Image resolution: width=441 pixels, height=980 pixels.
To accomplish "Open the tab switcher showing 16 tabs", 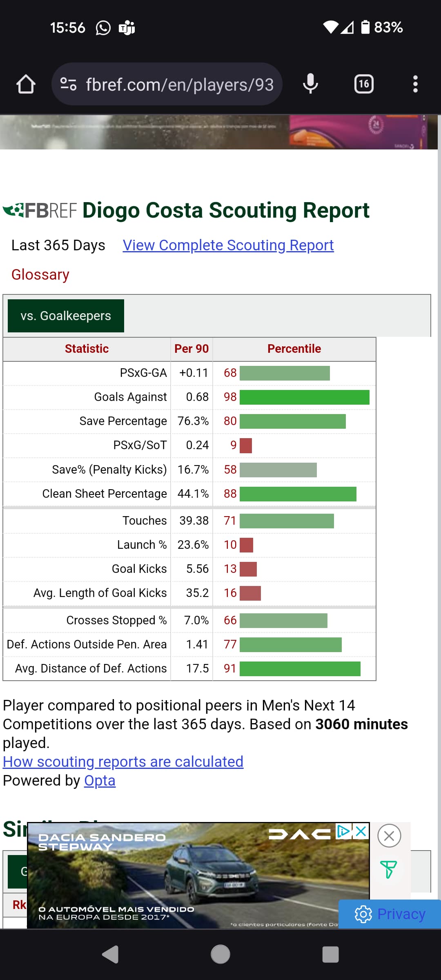I will 363,84.
